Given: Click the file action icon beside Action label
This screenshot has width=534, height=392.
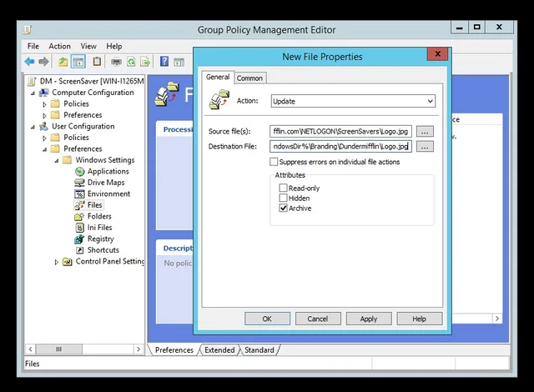Looking at the screenshot, I should (219, 100).
